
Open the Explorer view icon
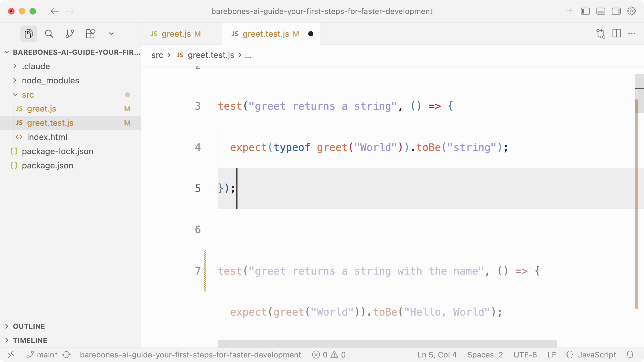click(x=28, y=34)
